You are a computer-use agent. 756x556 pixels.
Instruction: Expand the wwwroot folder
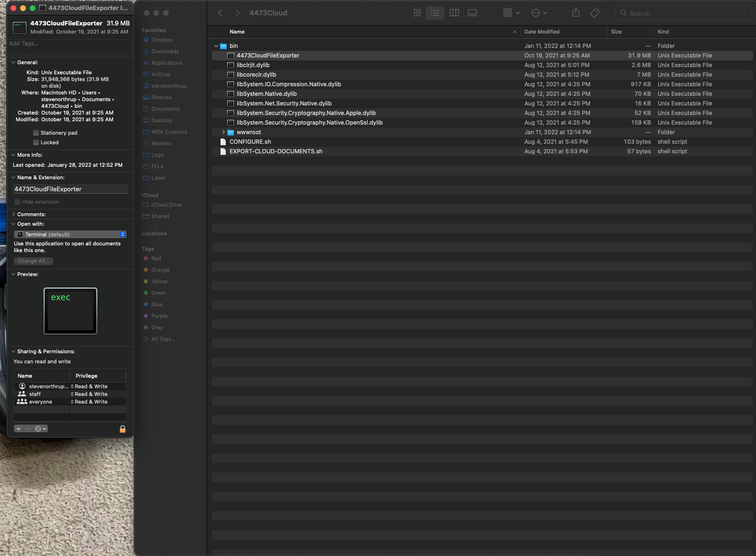[x=223, y=132]
